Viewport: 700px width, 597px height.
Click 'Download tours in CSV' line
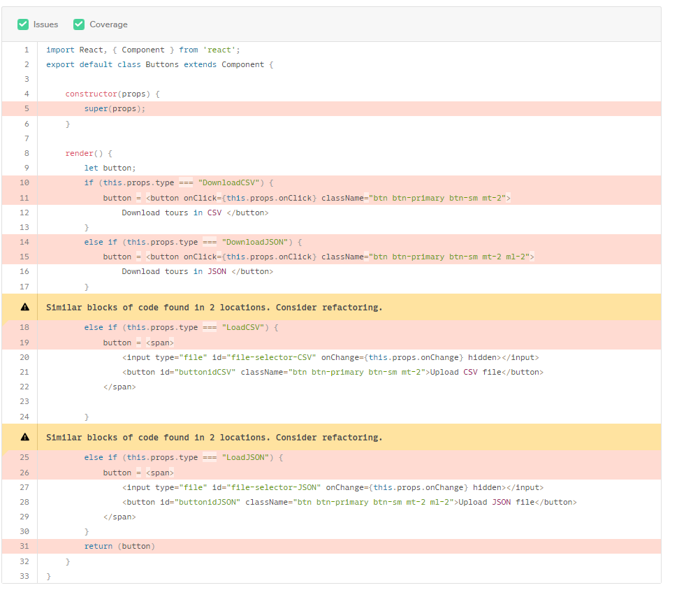click(195, 213)
